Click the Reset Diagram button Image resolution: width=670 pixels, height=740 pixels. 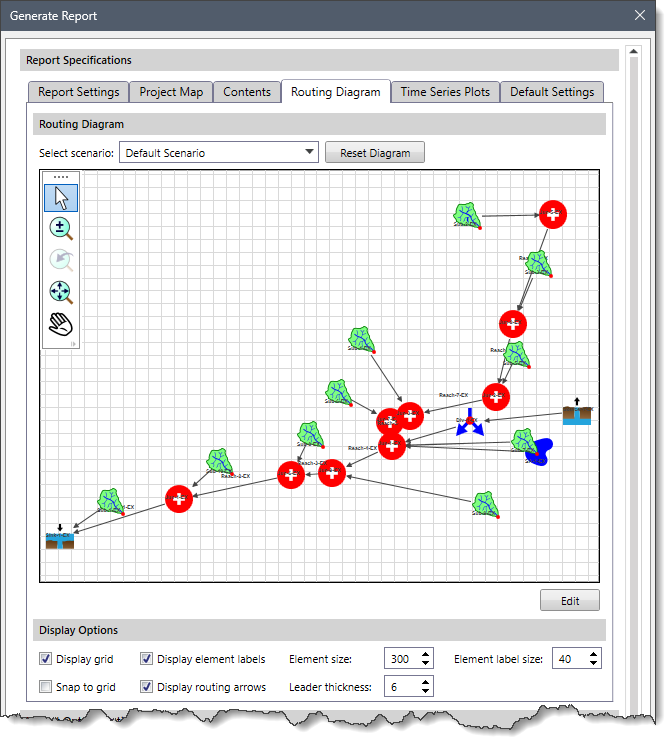point(375,152)
